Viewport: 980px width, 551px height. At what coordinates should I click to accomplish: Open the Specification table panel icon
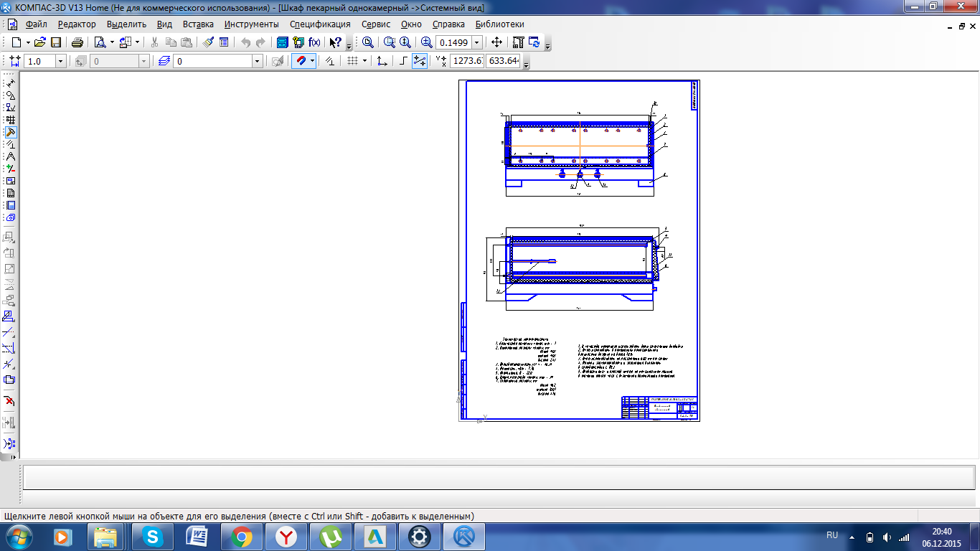(11, 193)
